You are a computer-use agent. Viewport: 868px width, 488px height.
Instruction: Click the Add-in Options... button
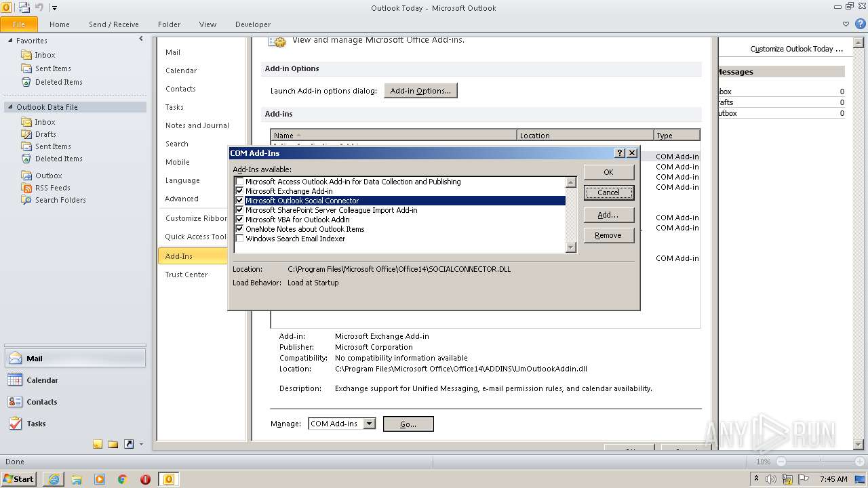click(420, 91)
